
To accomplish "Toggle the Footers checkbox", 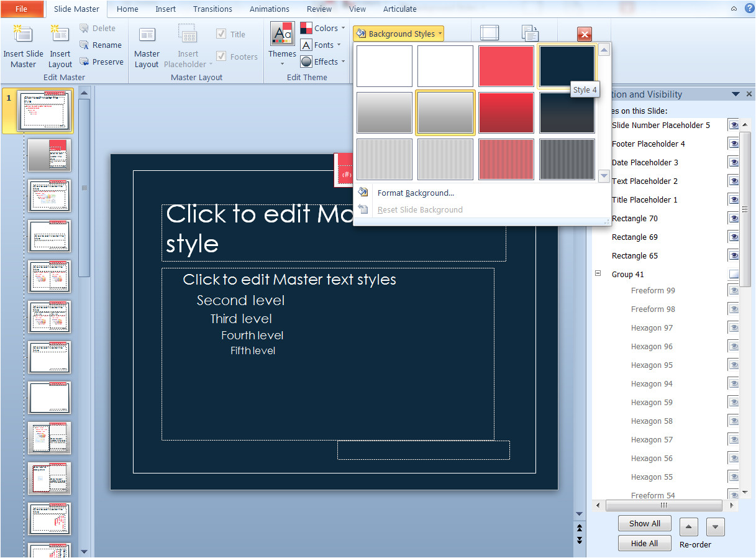I will click(221, 56).
